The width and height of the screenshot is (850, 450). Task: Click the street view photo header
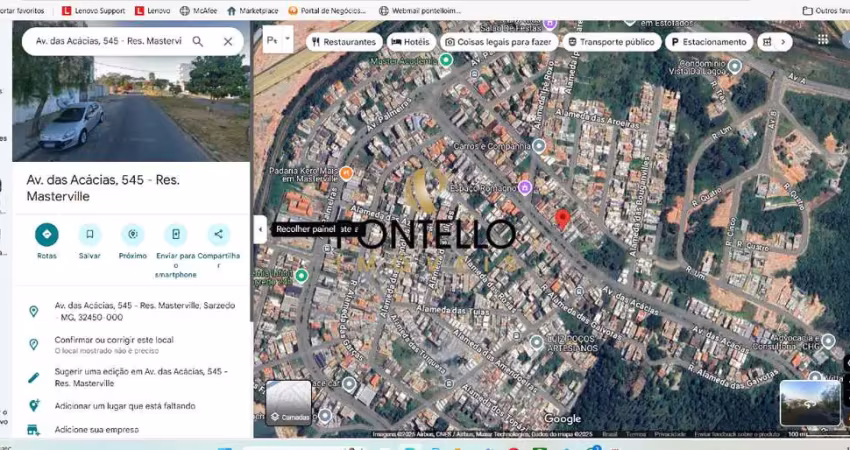pos(131,91)
